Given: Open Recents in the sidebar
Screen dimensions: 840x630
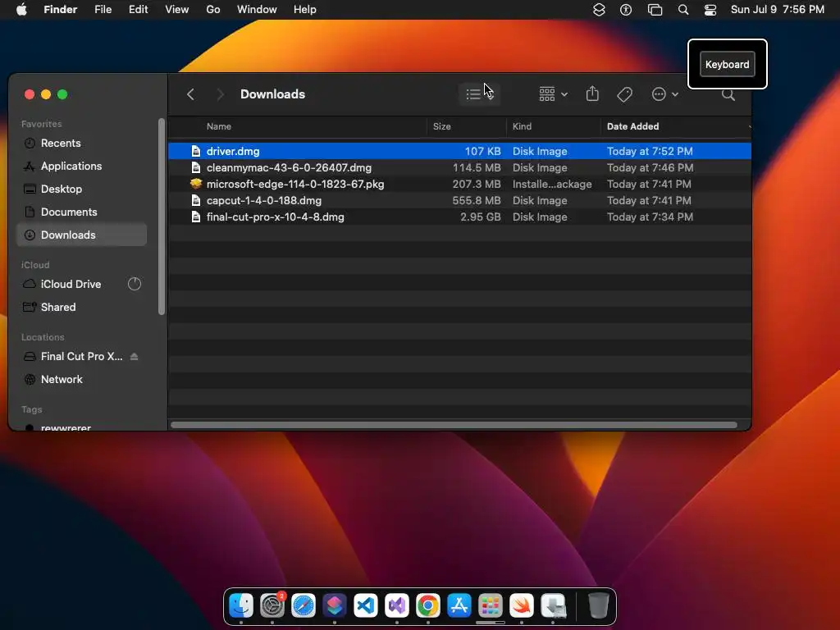Looking at the screenshot, I should tap(81, 143).
